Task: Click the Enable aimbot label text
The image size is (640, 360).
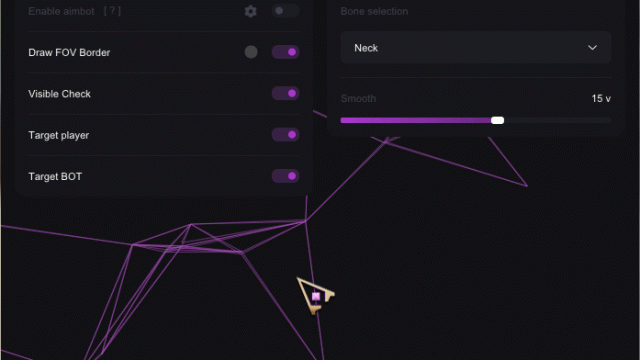Action: tap(61, 11)
